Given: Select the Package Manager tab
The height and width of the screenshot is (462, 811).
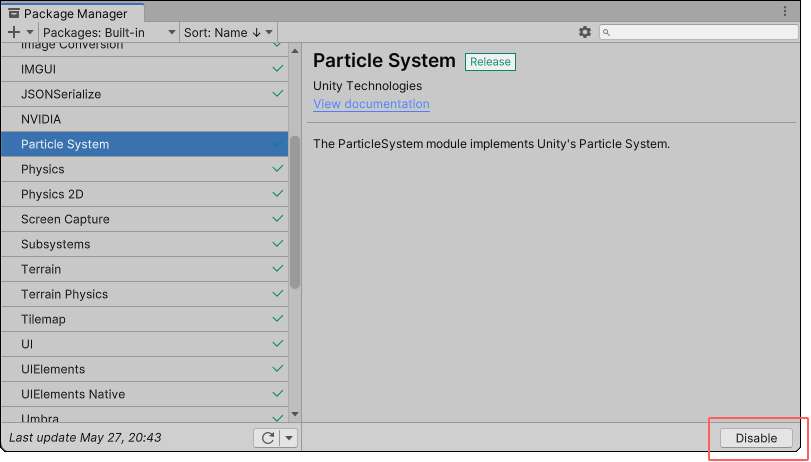Looking at the screenshot, I should 72,13.
